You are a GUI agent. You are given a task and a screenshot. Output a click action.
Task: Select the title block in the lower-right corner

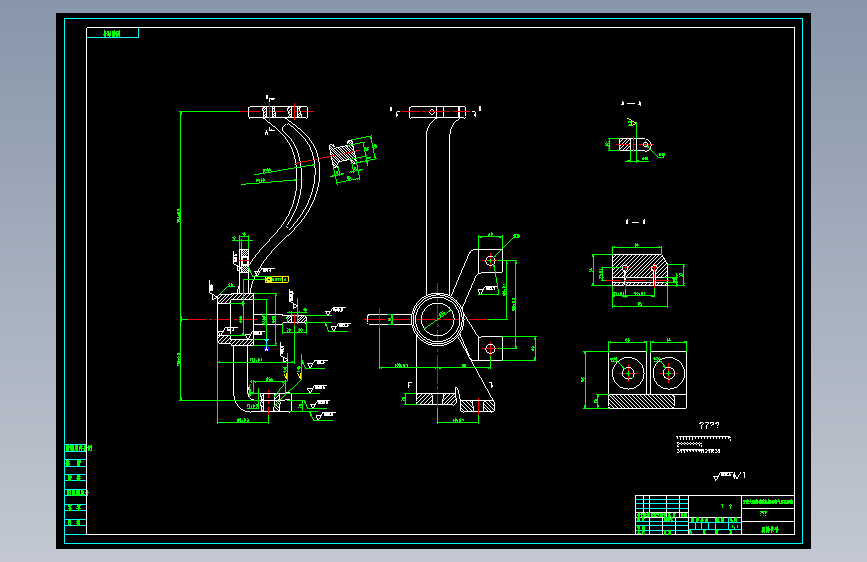[x=714, y=515]
